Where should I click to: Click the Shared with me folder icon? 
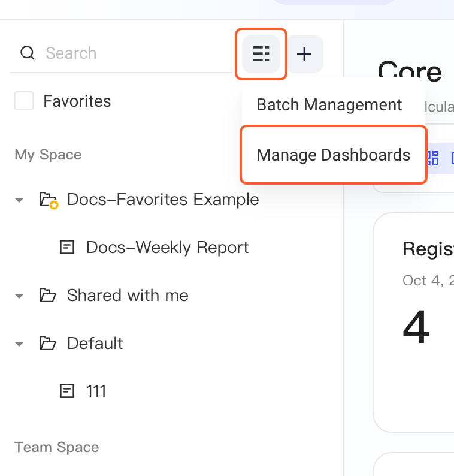click(47, 295)
